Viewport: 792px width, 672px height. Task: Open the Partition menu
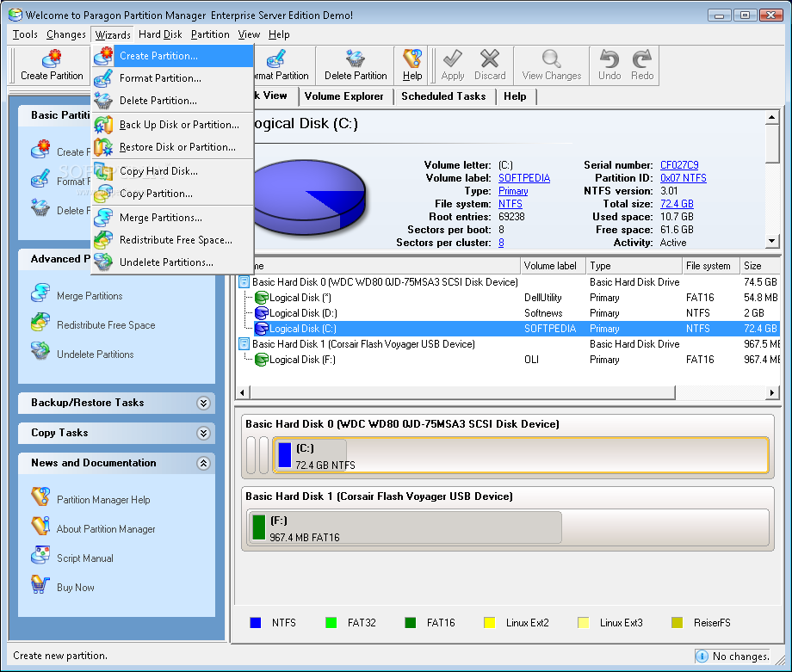tap(210, 34)
